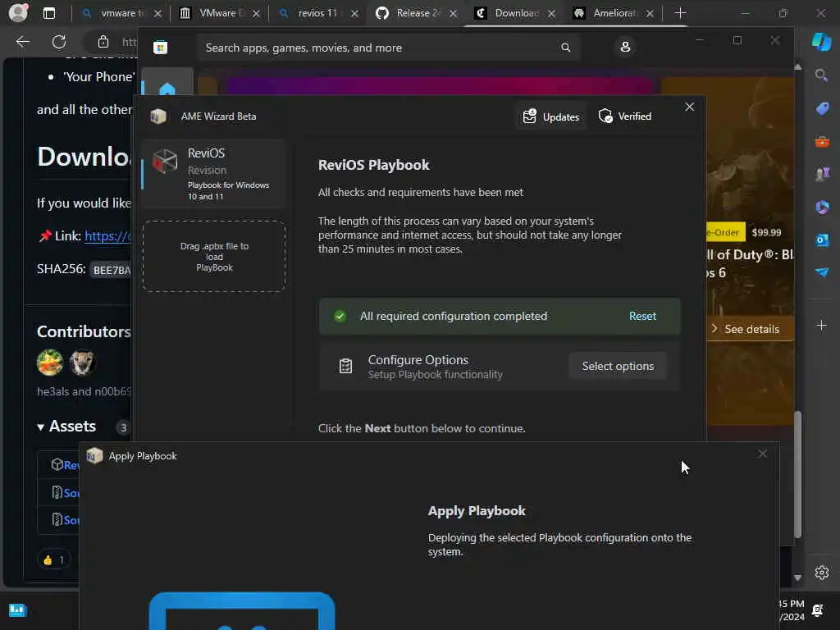Click the AME Wizard Beta app icon
Viewport: 840px width, 630px height.
coord(158,116)
